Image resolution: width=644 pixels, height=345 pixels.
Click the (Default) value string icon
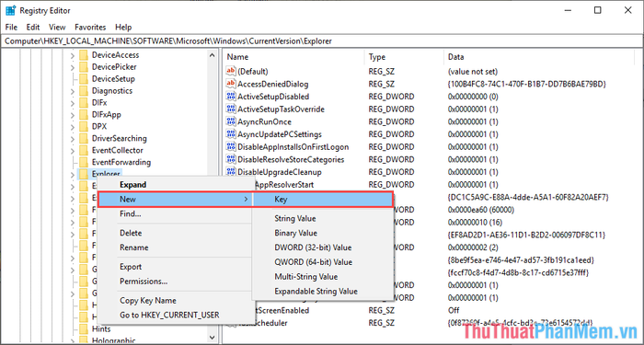(x=231, y=71)
